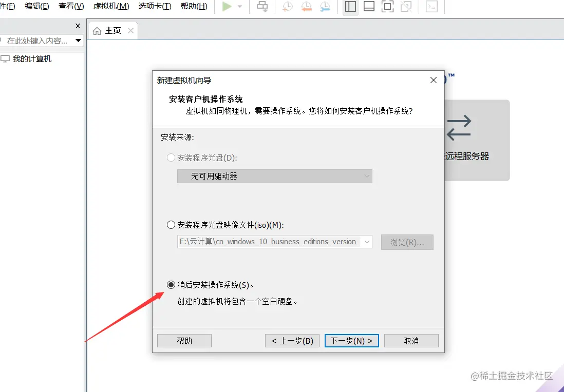This screenshot has height=392, width=564.
Task: Close the 新建虚拟机向导 dialog
Action: click(434, 80)
